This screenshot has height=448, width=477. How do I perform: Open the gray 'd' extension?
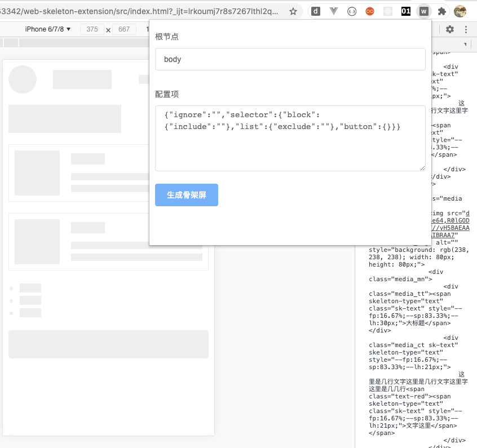pyautogui.click(x=316, y=12)
